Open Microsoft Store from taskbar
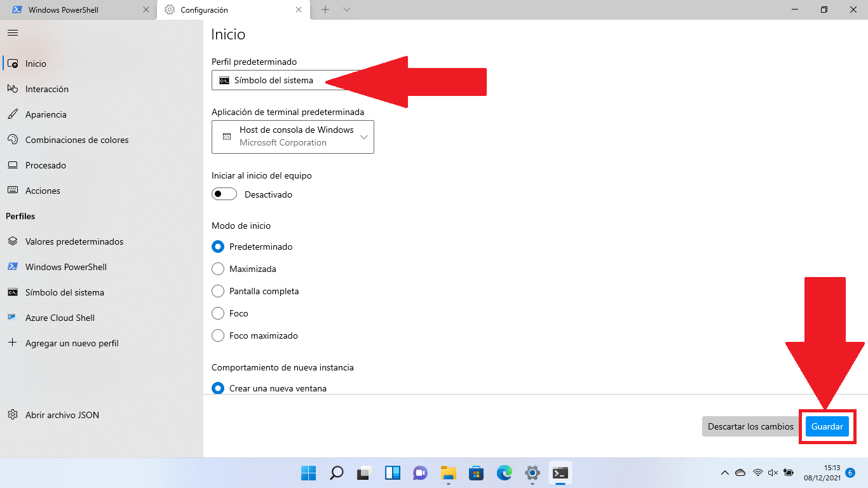The height and width of the screenshot is (488, 868). point(477,473)
